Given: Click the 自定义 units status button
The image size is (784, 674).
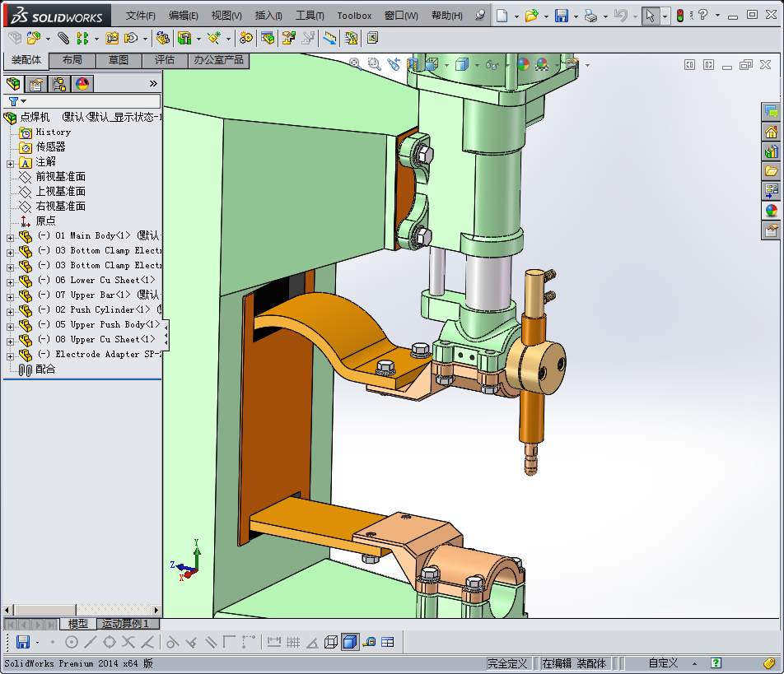Looking at the screenshot, I should (x=663, y=663).
